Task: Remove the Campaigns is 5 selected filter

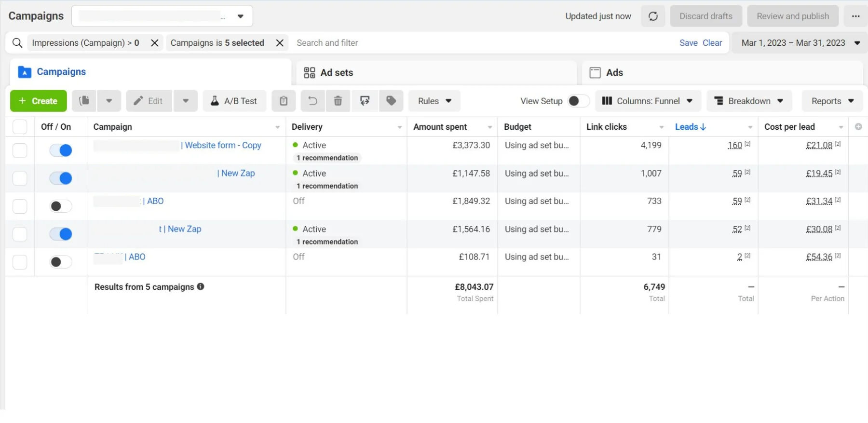Action: click(280, 43)
